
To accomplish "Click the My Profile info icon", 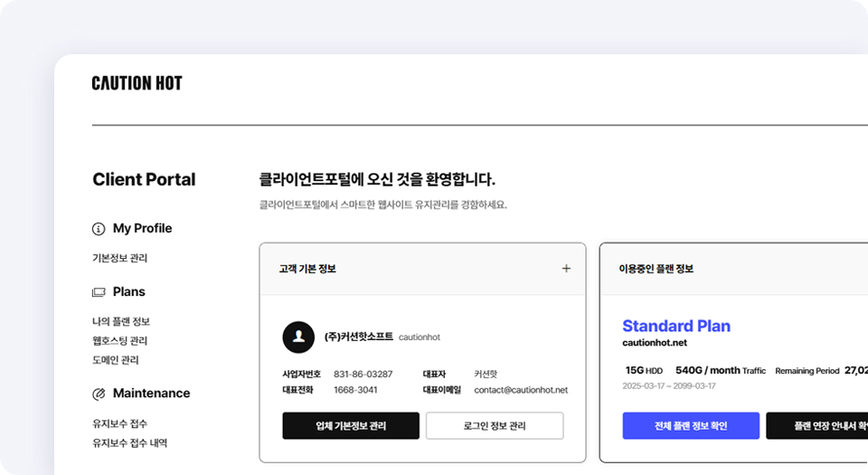I will (99, 229).
